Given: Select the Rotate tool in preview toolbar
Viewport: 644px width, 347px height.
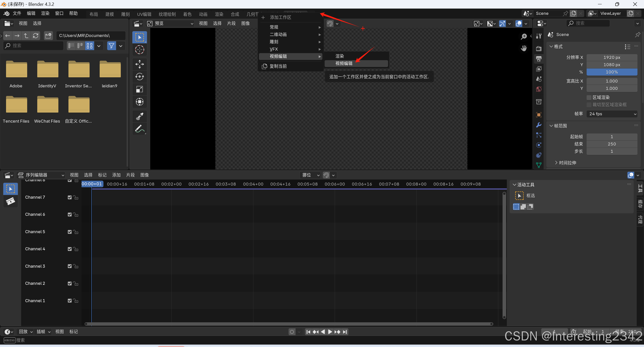Looking at the screenshot, I should coord(139,77).
